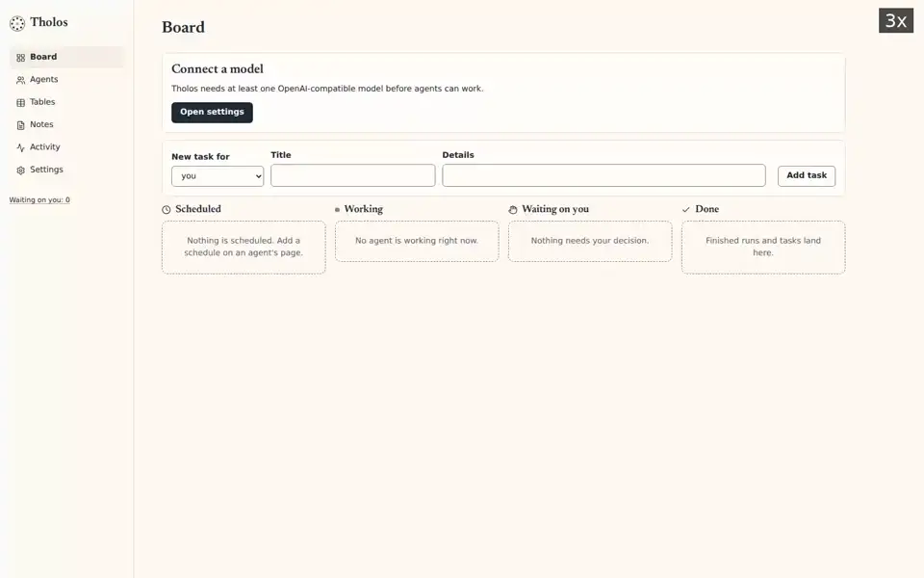
Task: Click the Waiting on you: 0 link
Action: pyautogui.click(x=39, y=200)
